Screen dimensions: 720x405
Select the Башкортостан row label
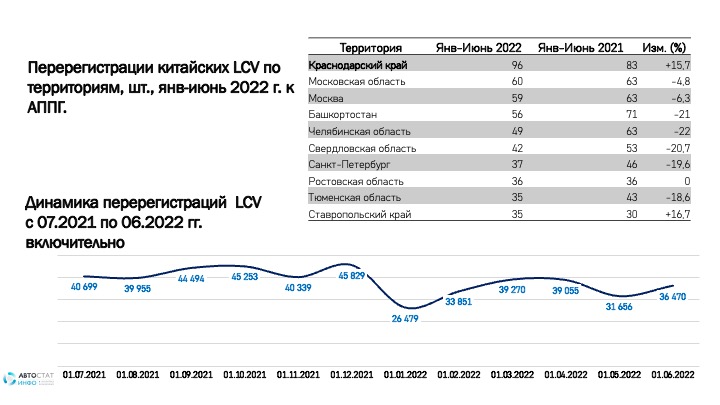342,115
